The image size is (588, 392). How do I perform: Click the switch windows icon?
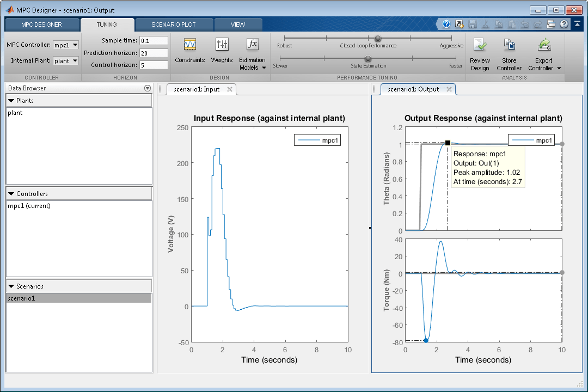click(x=551, y=24)
